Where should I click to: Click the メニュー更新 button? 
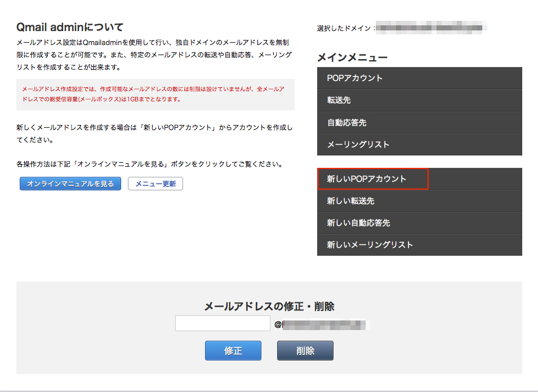155,184
